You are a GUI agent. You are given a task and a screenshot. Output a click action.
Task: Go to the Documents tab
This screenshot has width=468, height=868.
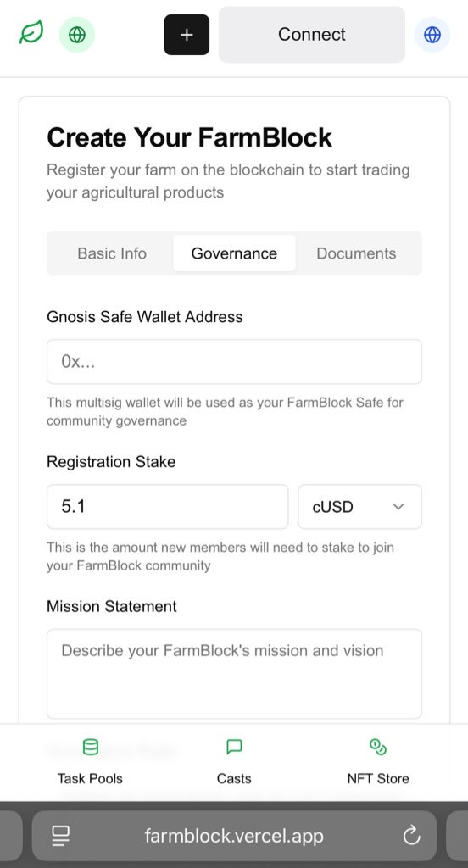point(356,253)
